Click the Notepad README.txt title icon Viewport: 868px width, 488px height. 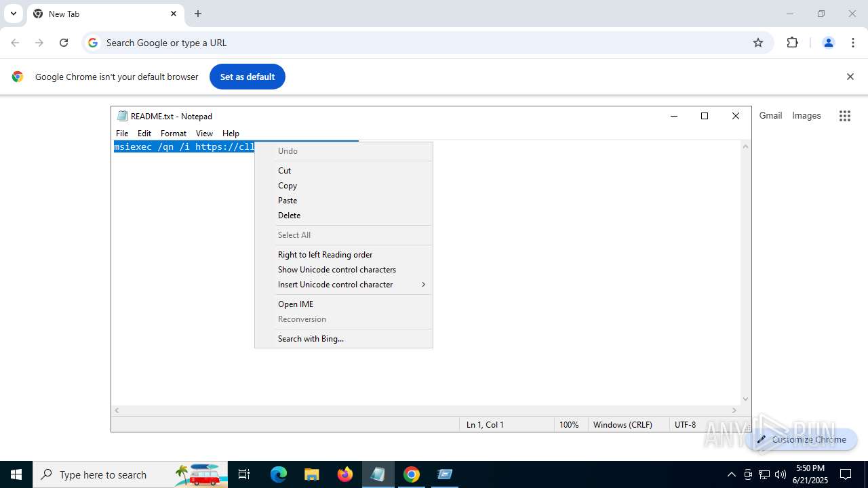click(x=122, y=116)
